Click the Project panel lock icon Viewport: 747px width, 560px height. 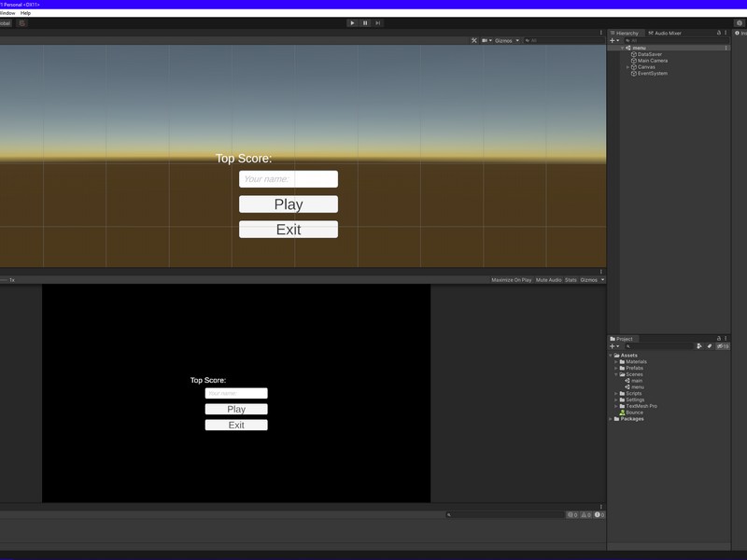718,339
